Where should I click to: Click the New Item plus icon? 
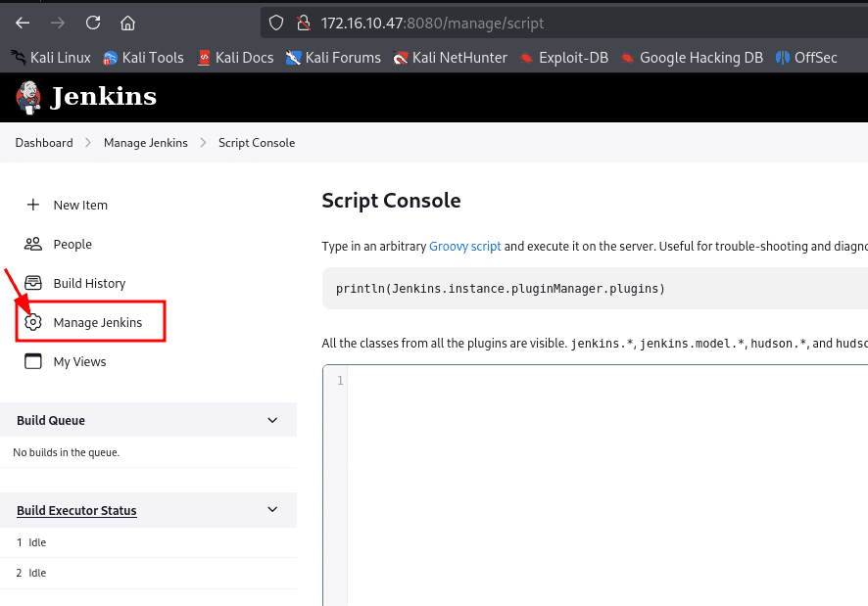[33, 205]
